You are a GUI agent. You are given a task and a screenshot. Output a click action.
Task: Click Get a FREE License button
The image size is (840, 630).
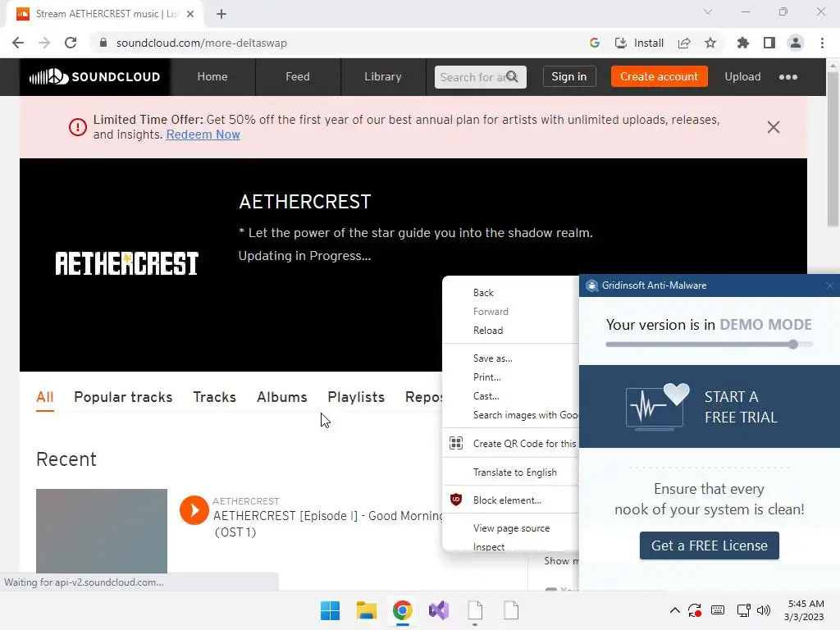[x=710, y=546]
